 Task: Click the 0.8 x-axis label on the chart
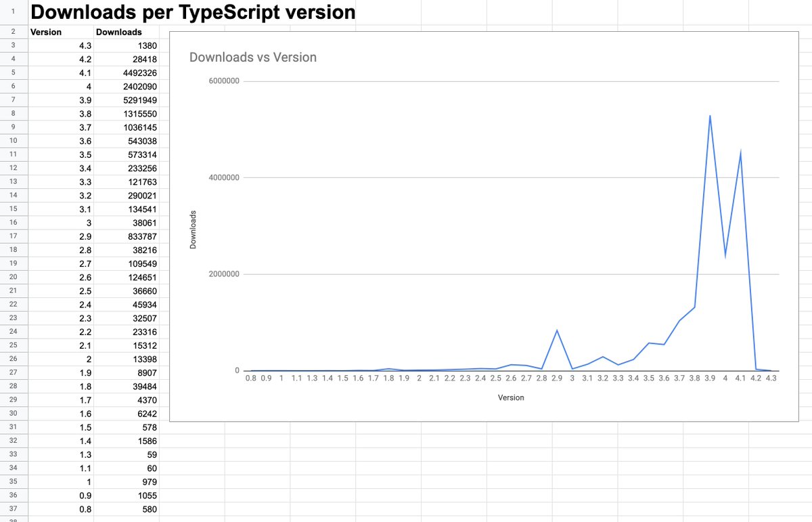click(x=250, y=378)
